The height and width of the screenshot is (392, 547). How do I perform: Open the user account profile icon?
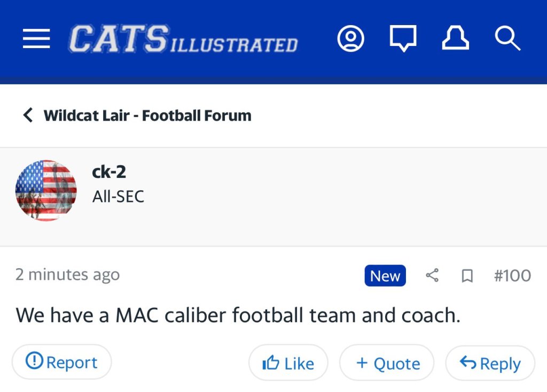[351, 39]
